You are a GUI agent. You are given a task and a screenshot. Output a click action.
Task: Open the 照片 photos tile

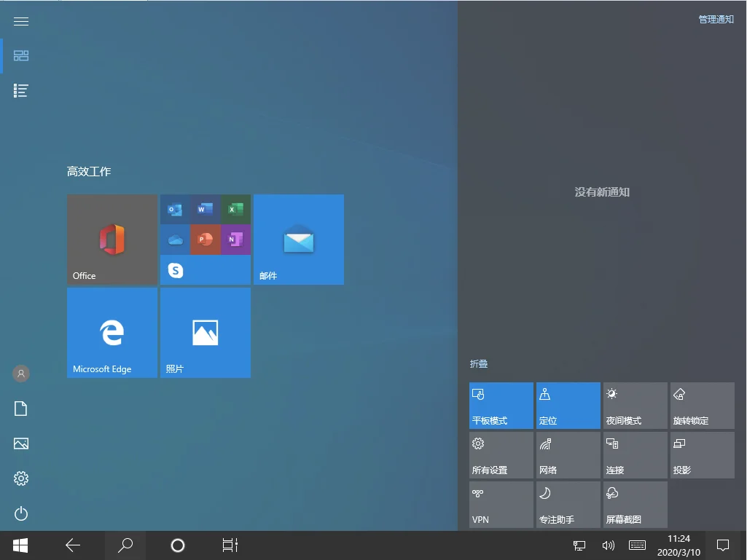coord(206,333)
